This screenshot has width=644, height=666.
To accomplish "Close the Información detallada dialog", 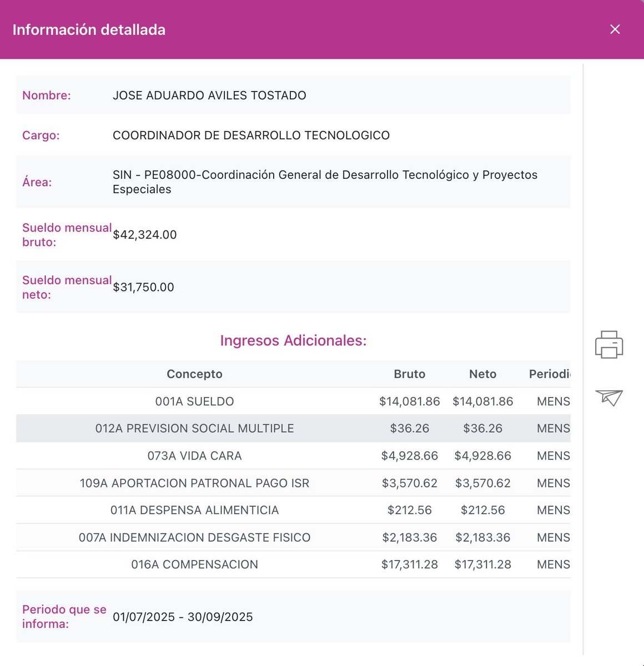I will pyautogui.click(x=615, y=29).
